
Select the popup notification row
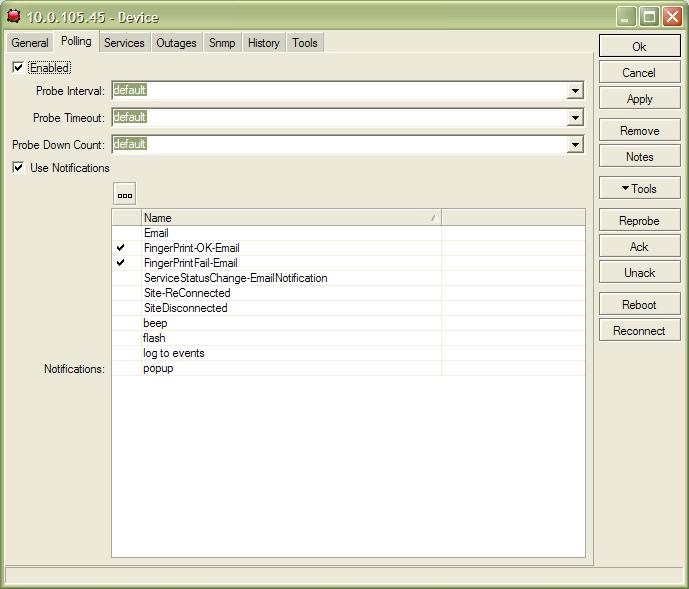348,368
